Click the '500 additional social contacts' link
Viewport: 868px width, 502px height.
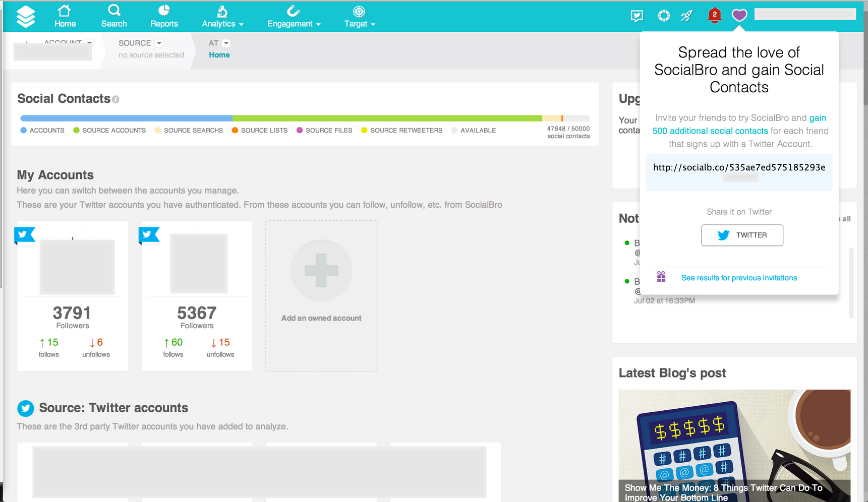[x=710, y=131]
